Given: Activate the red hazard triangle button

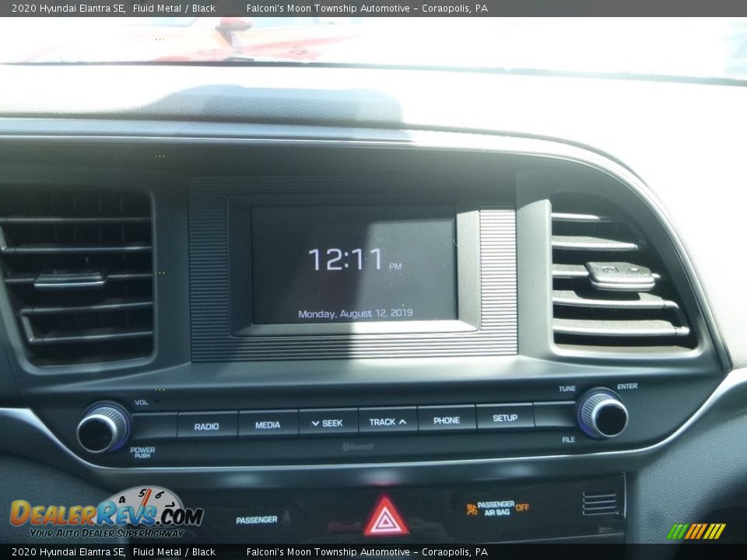Looking at the screenshot, I should tap(385, 516).
